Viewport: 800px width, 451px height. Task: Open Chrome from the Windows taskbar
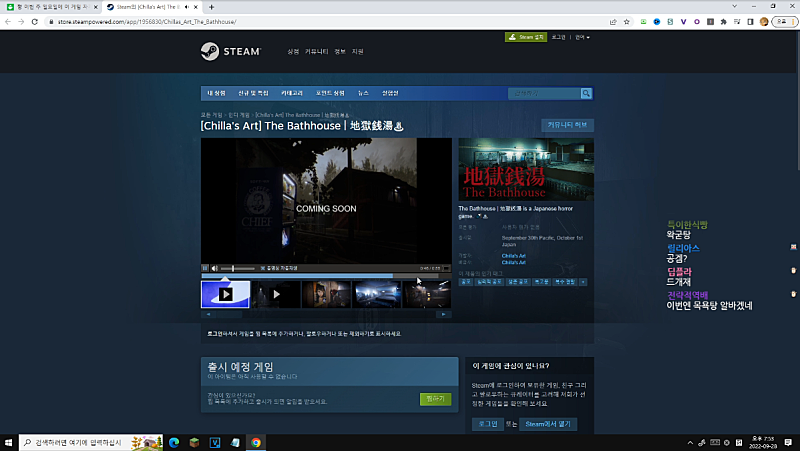256,441
